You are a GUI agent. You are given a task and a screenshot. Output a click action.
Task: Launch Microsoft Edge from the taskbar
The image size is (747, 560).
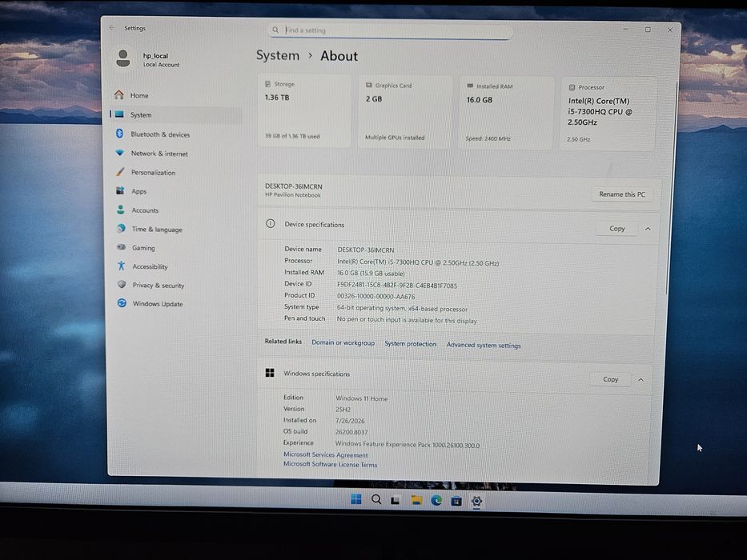(x=436, y=501)
